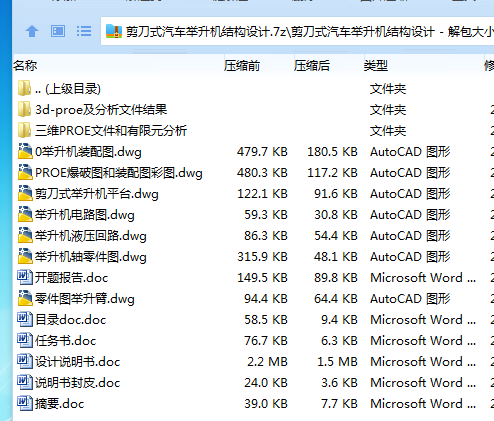Click the Microsoft Word type of 摘要.doc

point(423,404)
